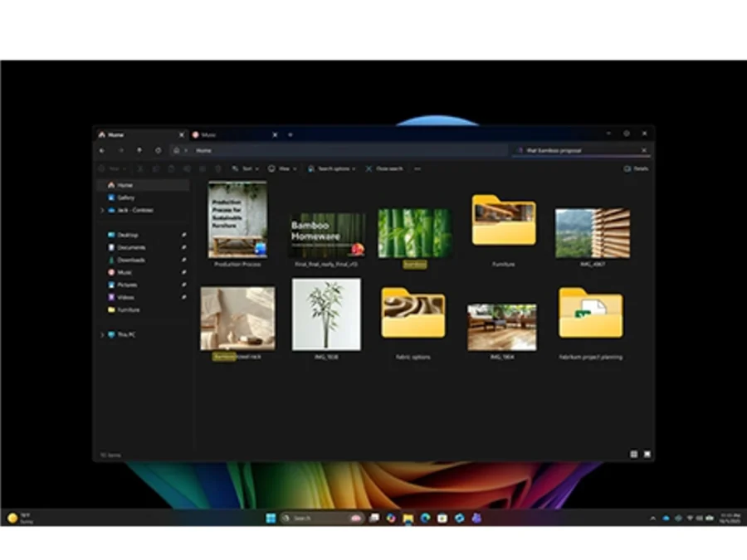747x560 pixels.
Task: Open File Explorer from the taskbar
Action: [408, 518]
